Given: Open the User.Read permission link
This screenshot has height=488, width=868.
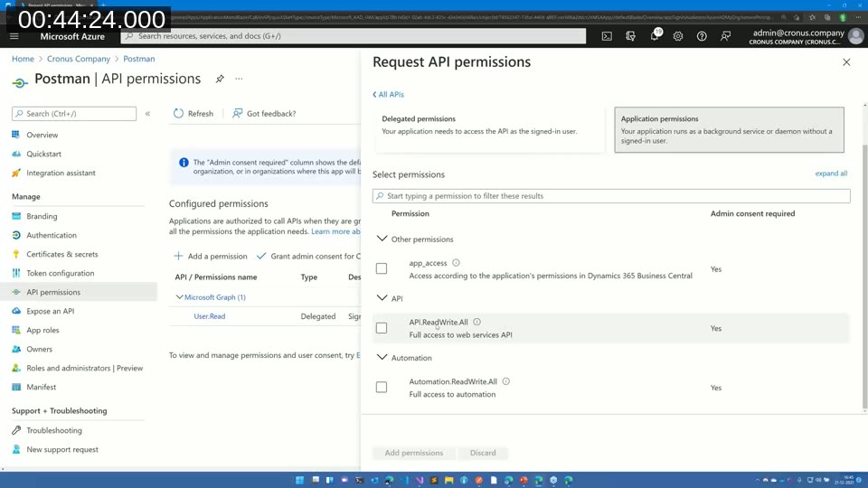Looking at the screenshot, I should point(209,316).
